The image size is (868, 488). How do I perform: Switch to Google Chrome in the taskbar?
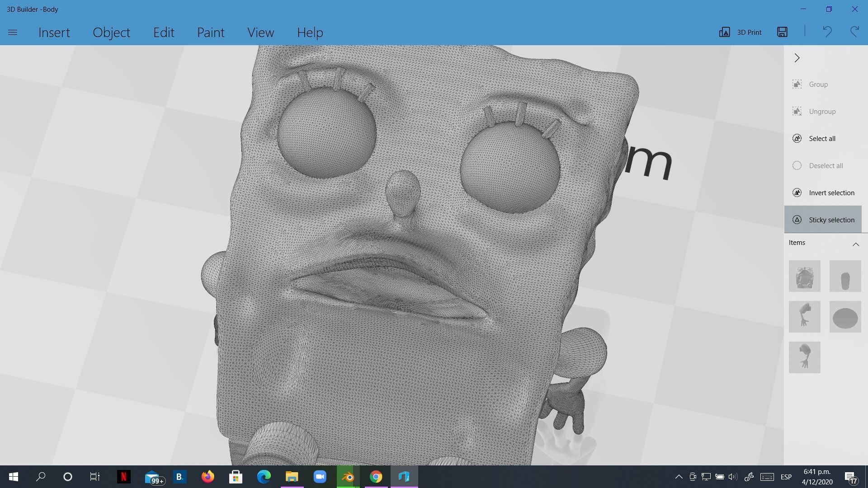pos(376,477)
